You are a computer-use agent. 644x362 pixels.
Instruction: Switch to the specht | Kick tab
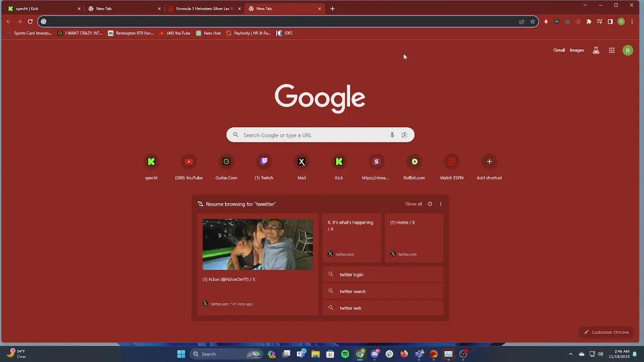tap(44, 9)
